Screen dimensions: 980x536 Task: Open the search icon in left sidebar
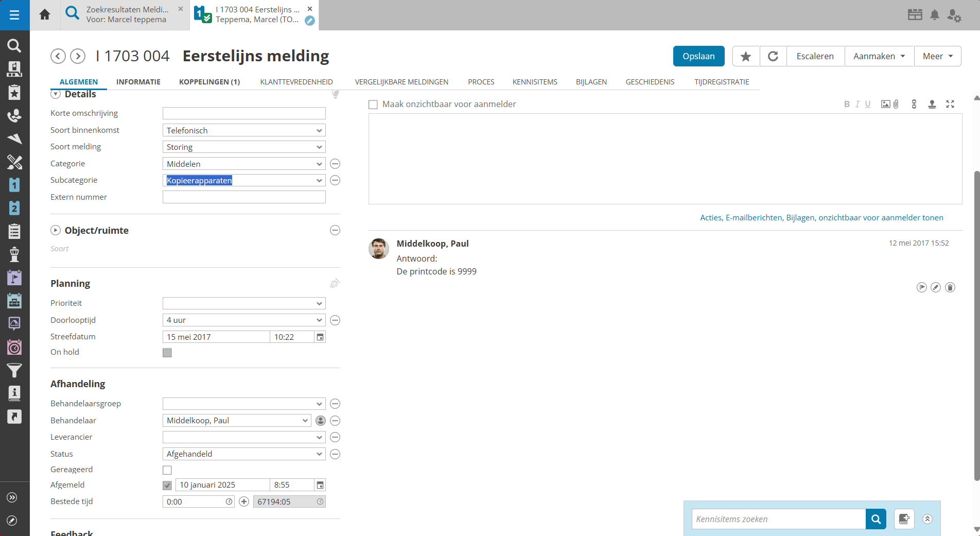pos(14,46)
